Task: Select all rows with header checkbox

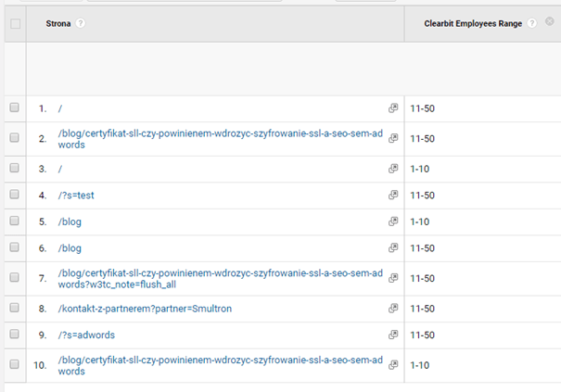Action: point(15,23)
